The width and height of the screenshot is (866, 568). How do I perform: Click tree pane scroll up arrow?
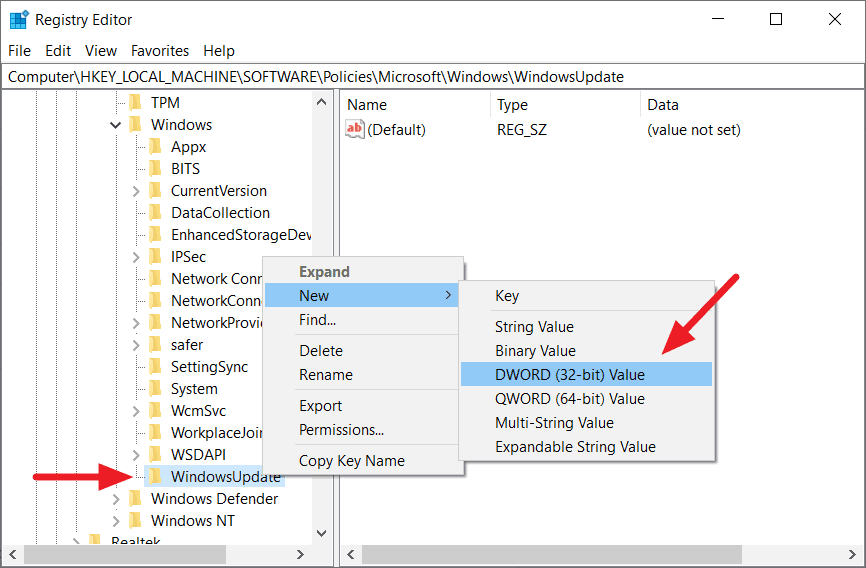pos(321,102)
